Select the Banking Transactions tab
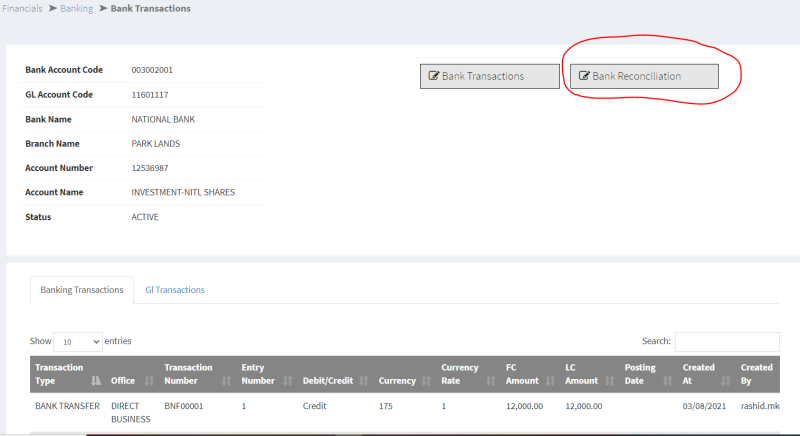Screen dimensions: 800x436 click(82, 290)
